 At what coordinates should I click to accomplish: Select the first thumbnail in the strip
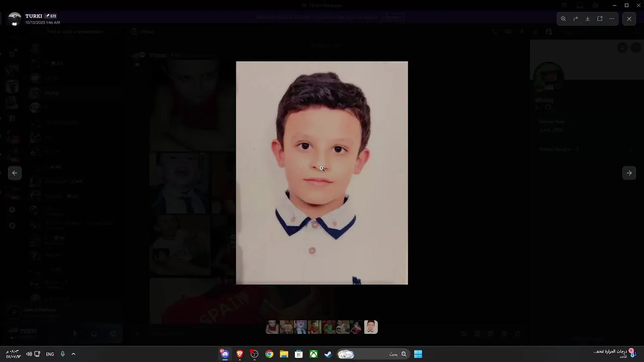[272, 327]
